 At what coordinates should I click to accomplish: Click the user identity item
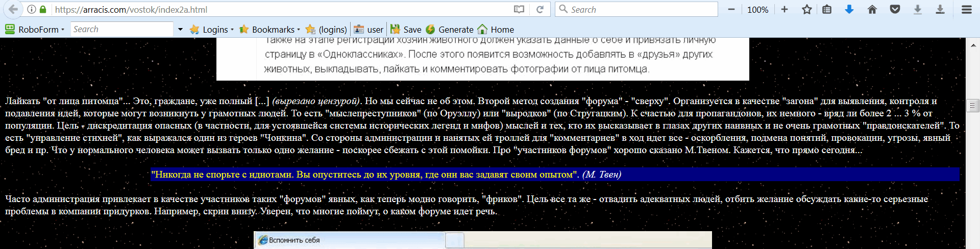tap(369, 30)
